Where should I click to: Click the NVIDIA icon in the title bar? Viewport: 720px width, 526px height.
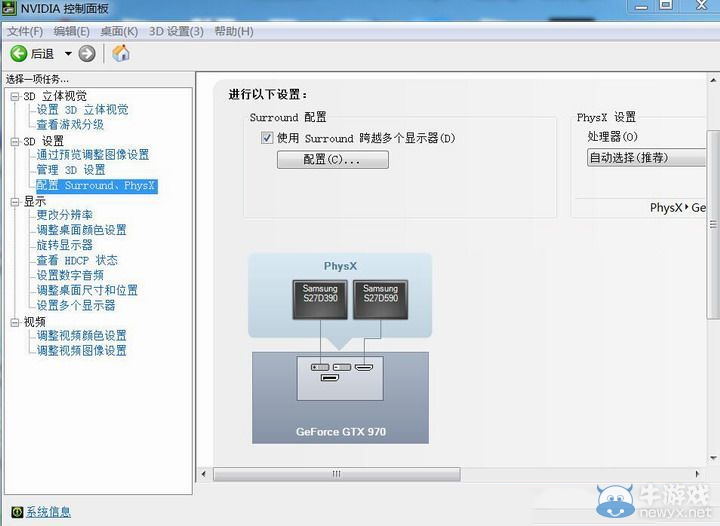pos(9,8)
